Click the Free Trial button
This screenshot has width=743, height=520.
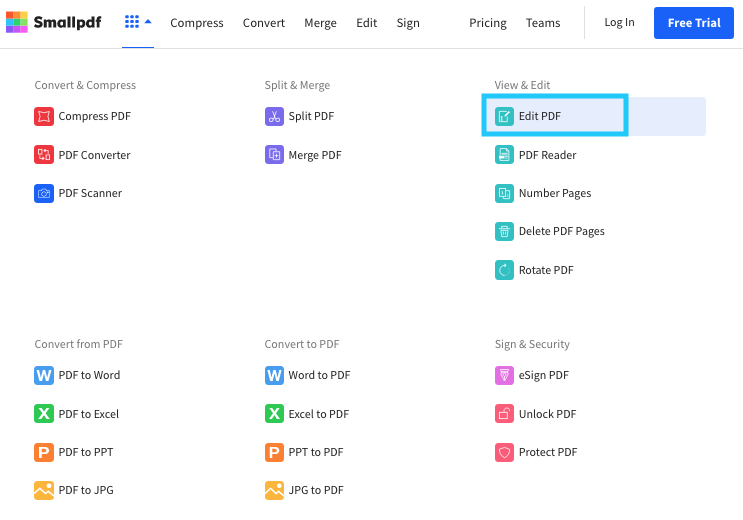[x=693, y=23]
